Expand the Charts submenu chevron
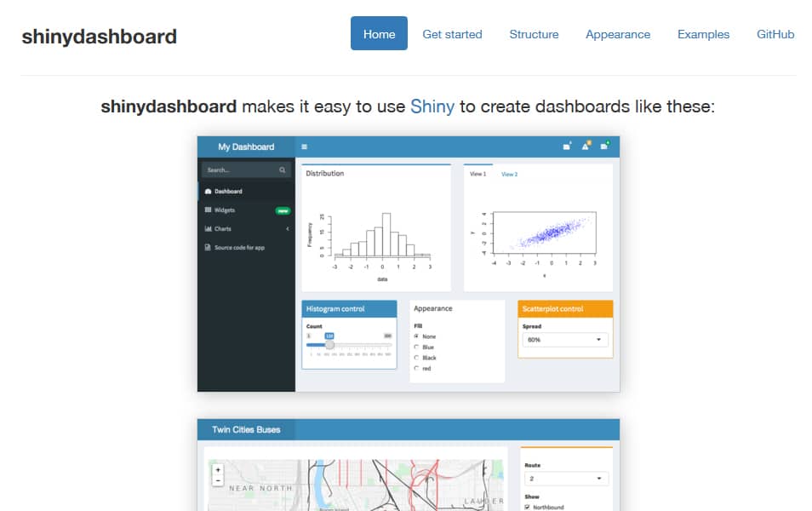This screenshot has width=812, height=511. coord(288,228)
